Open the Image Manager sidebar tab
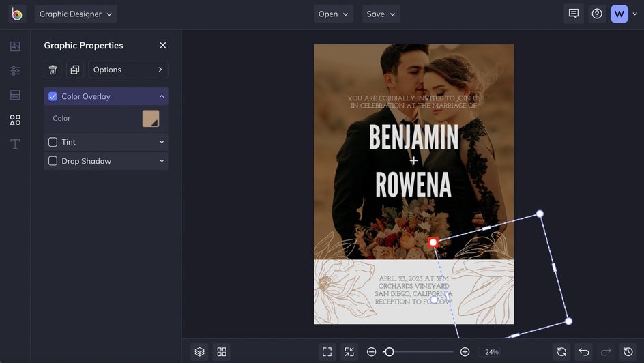This screenshot has height=363, width=644. [x=15, y=46]
